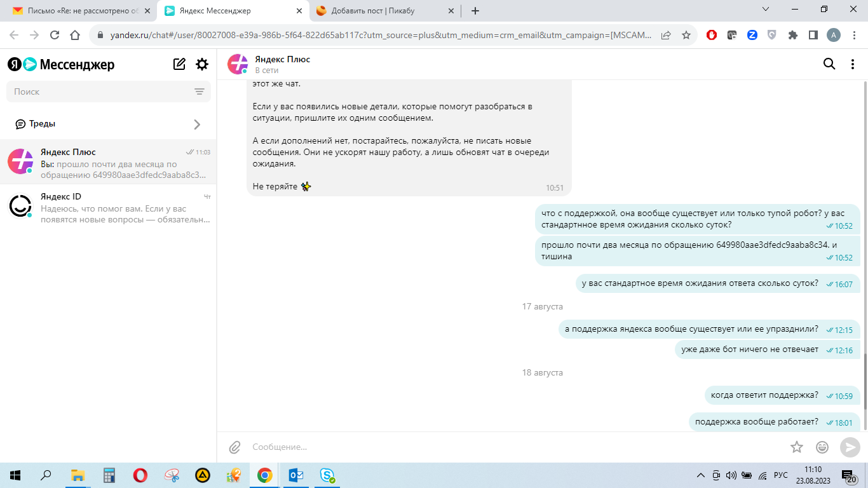The height and width of the screenshot is (488, 868).
Task: Click the '17 августа' date separator
Action: tap(543, 306)
